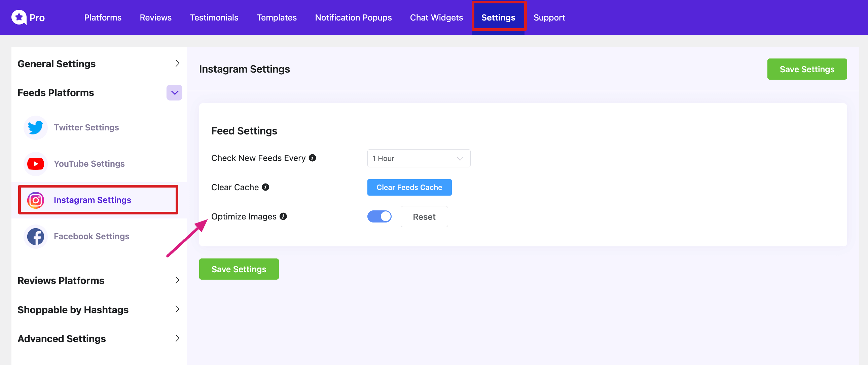This screenshot has width=868, height=365.
Task: Select the YouTube Settings icon
Action: pyautogui.click(x=35, y=164)
